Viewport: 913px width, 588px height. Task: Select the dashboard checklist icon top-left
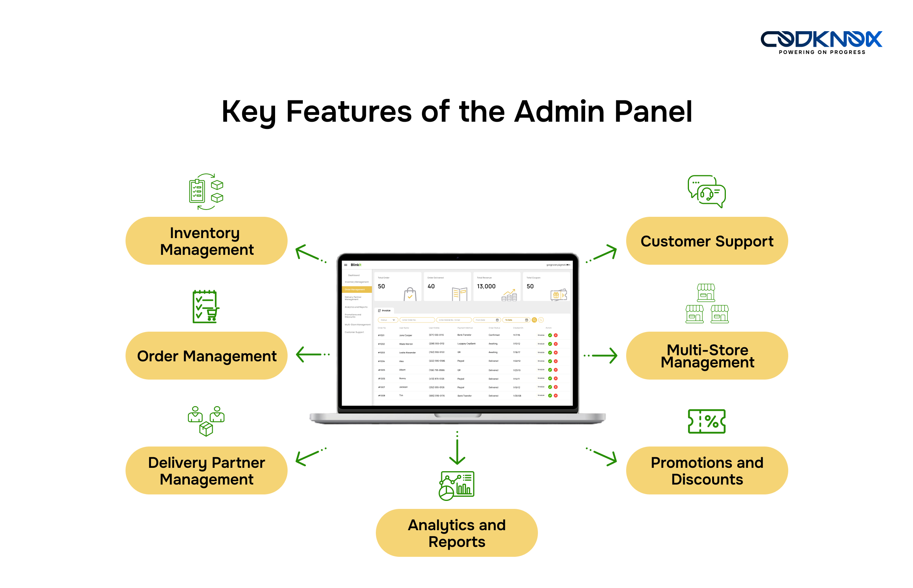coord(200,192)
